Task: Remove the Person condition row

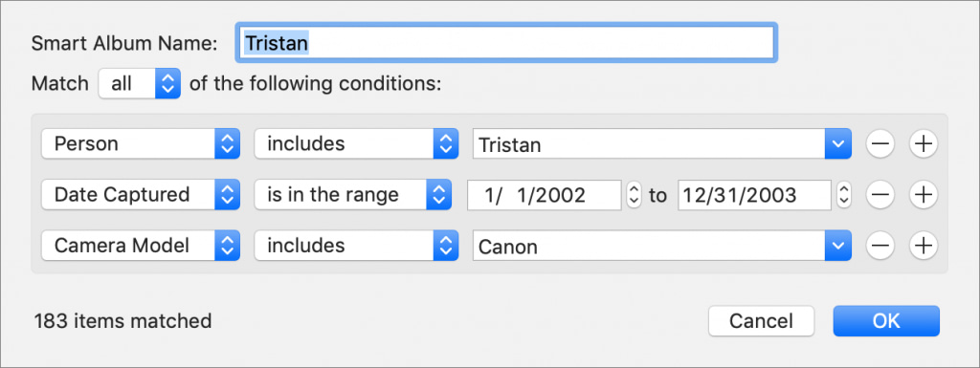Action: [880, 144]
